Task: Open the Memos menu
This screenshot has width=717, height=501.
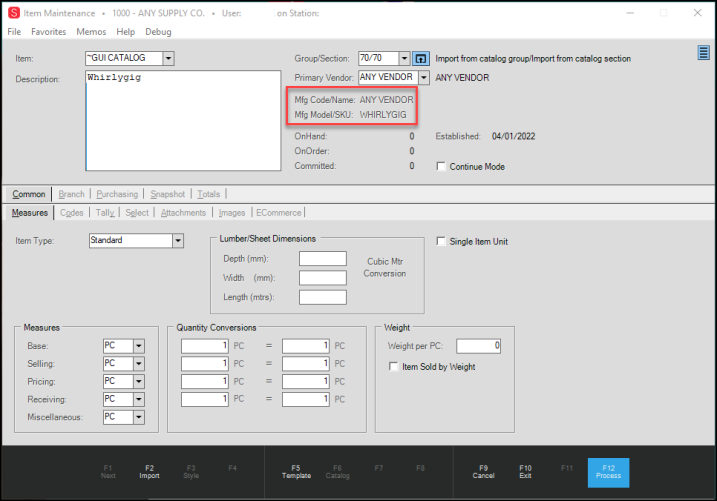Action: point(91,32)
